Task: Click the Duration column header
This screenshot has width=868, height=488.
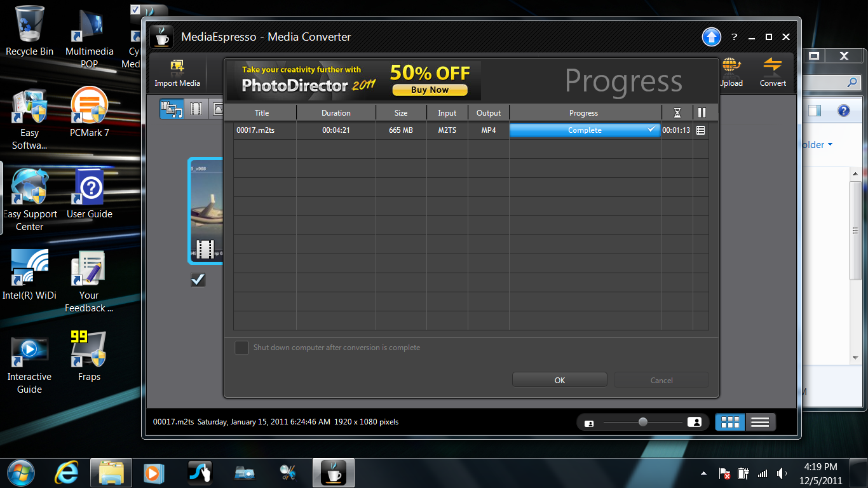Action: point(336,113)
